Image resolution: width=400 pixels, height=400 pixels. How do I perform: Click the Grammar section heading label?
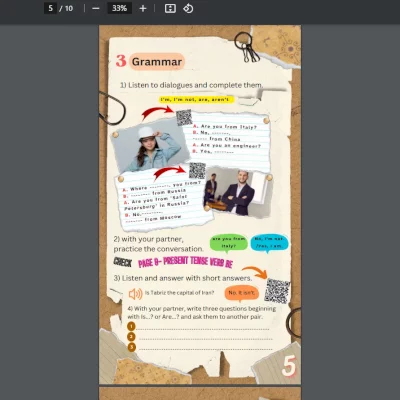(157, 62)
